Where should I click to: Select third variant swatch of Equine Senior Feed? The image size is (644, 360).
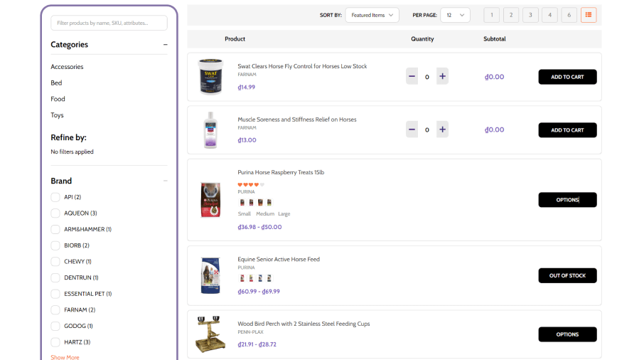260,278
